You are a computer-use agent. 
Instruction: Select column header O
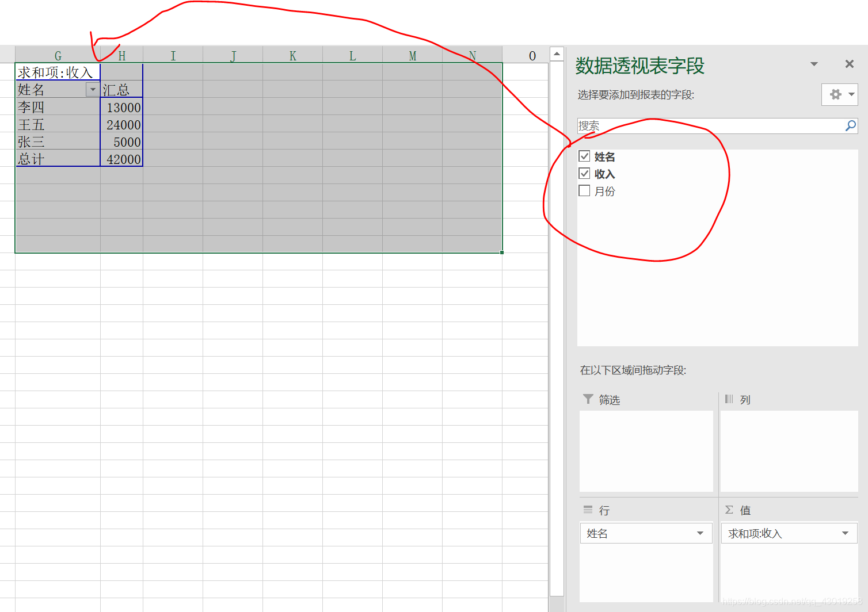click(x=532, y=55)
